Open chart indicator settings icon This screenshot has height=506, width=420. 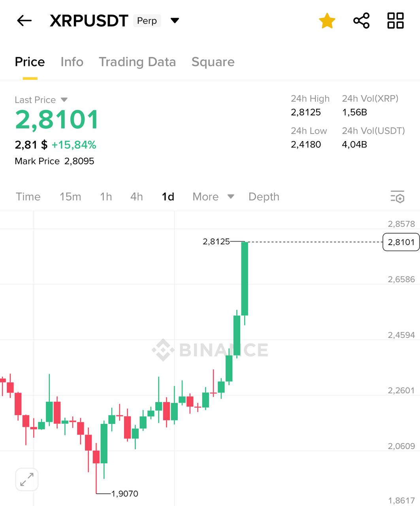point(397,196)
